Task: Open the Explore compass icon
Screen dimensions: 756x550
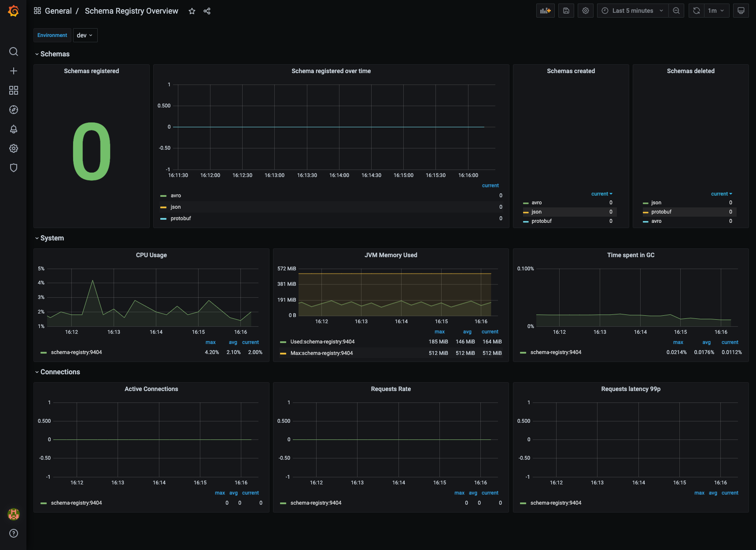Action: [x=14, y=110]
